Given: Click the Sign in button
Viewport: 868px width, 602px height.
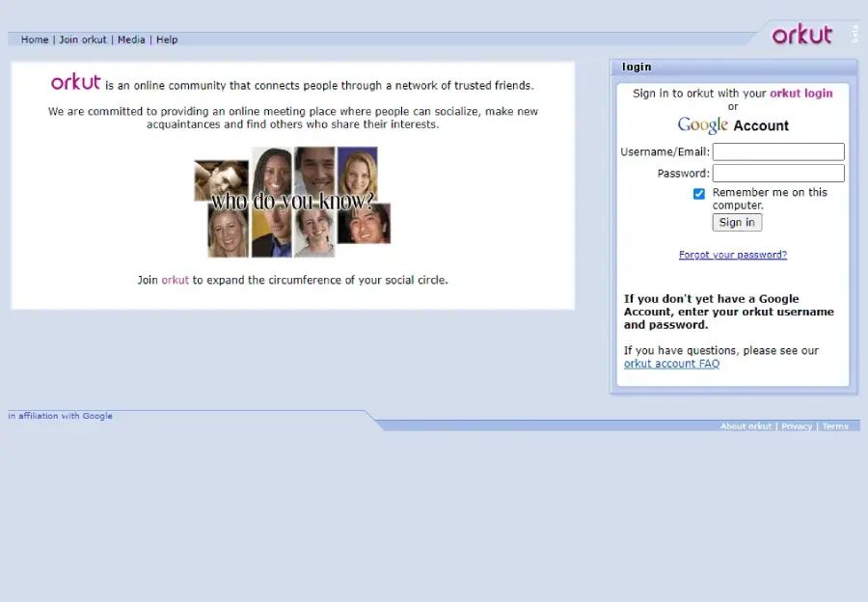Looking at the screenshot, I should (x=737, y=223).
